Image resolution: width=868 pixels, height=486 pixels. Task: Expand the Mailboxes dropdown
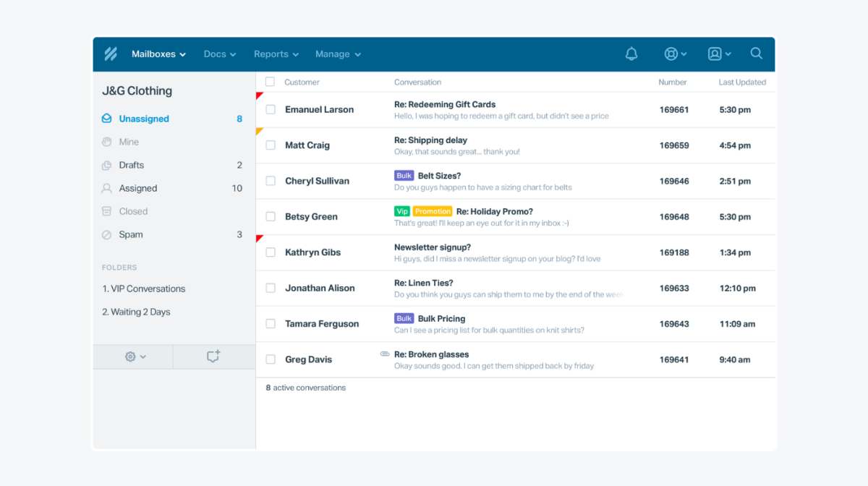coord(158,54)
